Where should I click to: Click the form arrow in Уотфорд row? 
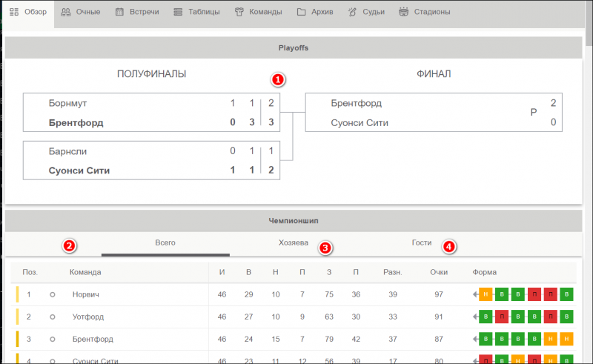(475, 317)
